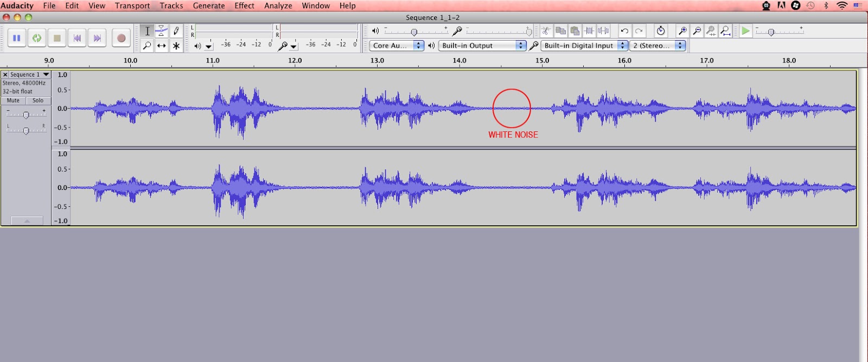
Task: Stop playback with the Stop button
Action: click(57, 38)
